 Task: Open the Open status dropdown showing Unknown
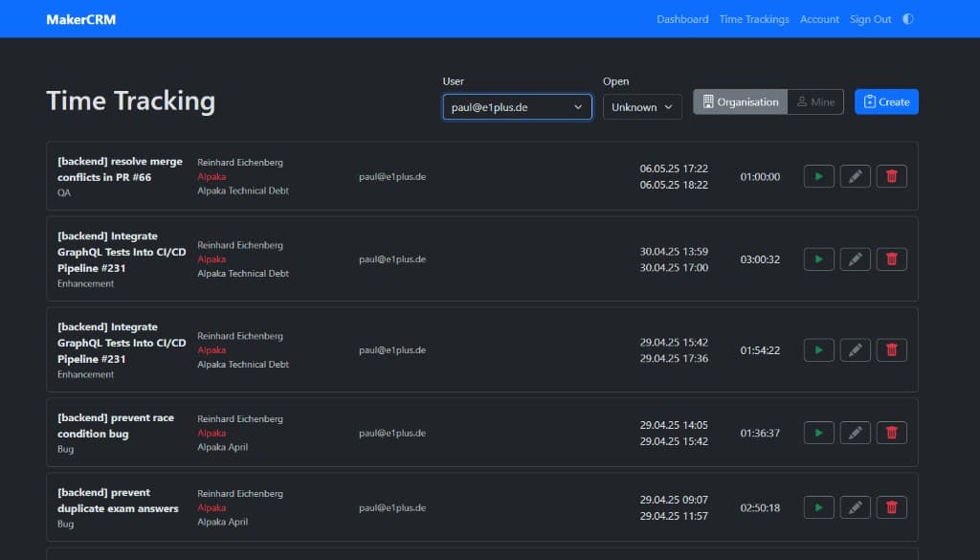tap(642, 107)
